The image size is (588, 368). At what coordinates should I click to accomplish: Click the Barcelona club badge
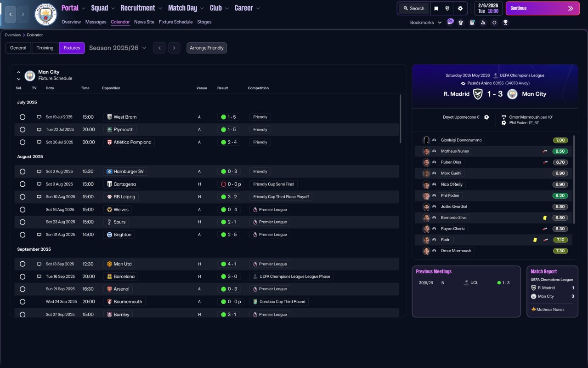click(x=109, y=276)
